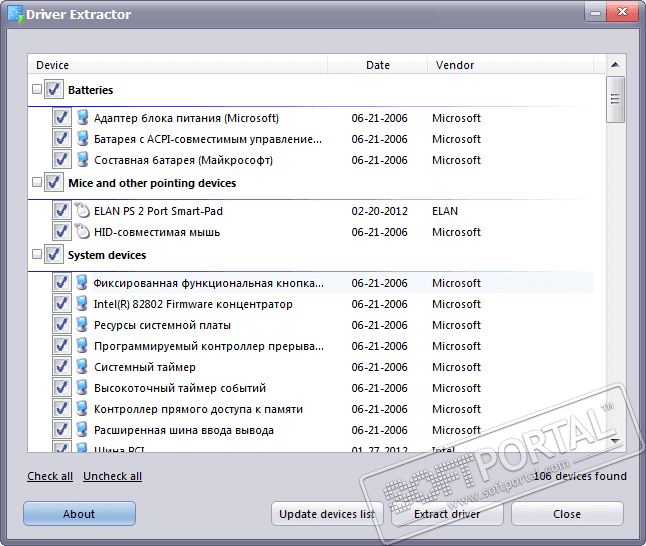This screenshot has width=646, height=546.
Task: Click the mouse icon next to ELAN PS 2 Port Smart-Pad
Action: pos(82,211)
